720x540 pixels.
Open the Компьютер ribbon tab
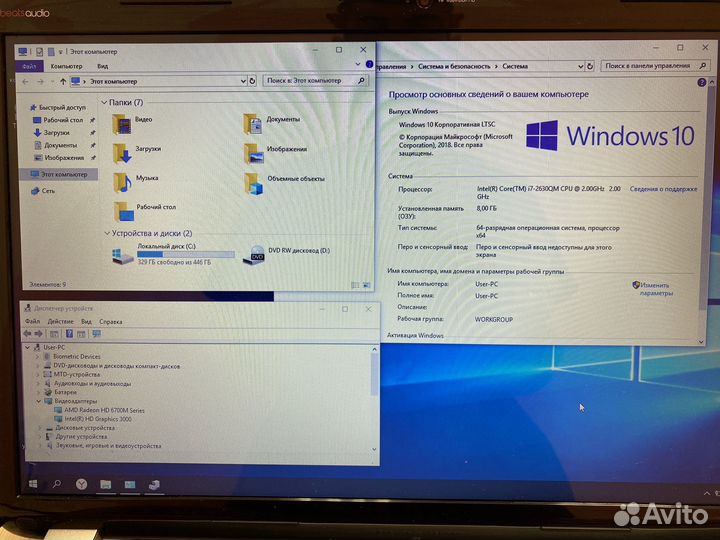point(67,66)
